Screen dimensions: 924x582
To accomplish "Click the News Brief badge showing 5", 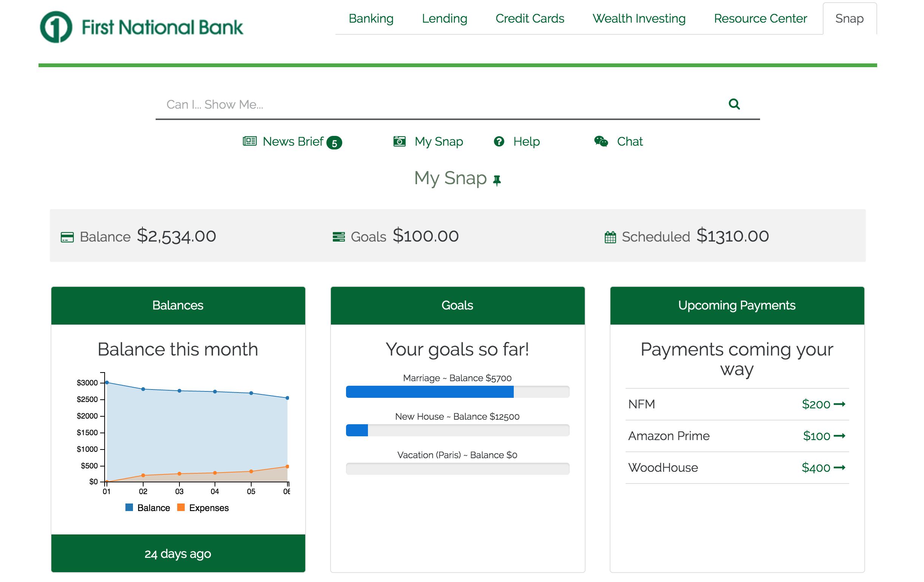I will point(334,143).
